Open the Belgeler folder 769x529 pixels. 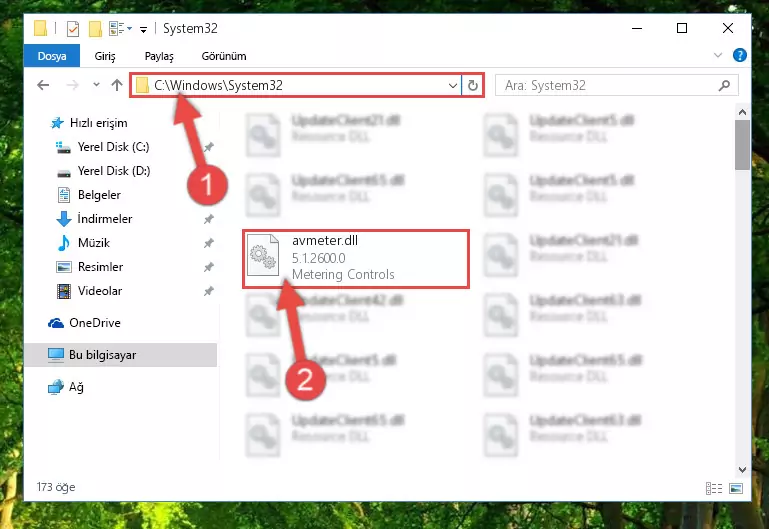[x=99, y=195]
